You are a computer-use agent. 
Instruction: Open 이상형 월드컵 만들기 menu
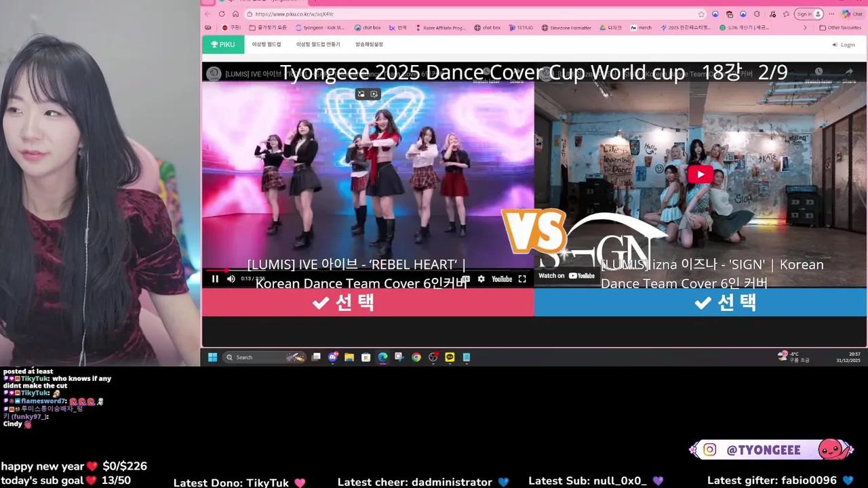[x=318, y=45]
